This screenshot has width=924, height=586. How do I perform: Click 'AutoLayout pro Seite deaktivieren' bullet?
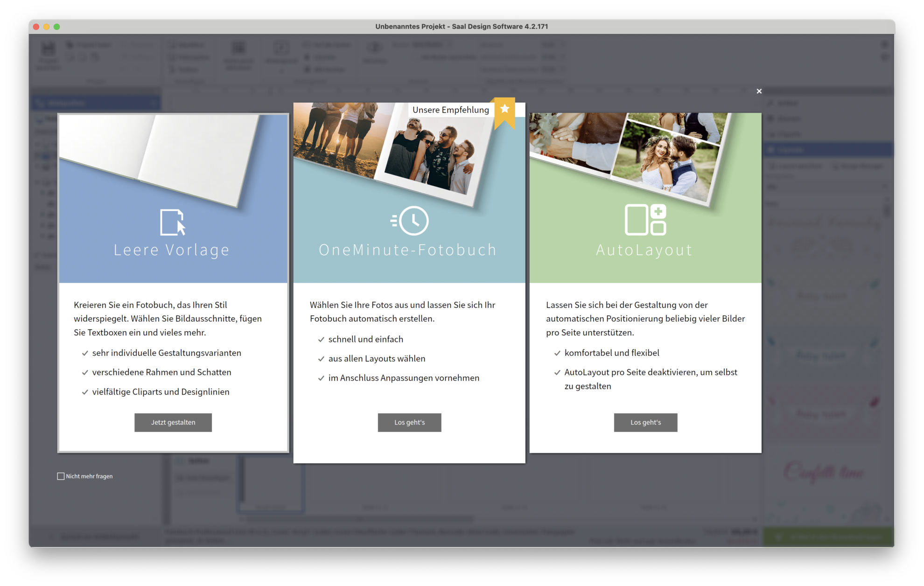click(651, 379)
